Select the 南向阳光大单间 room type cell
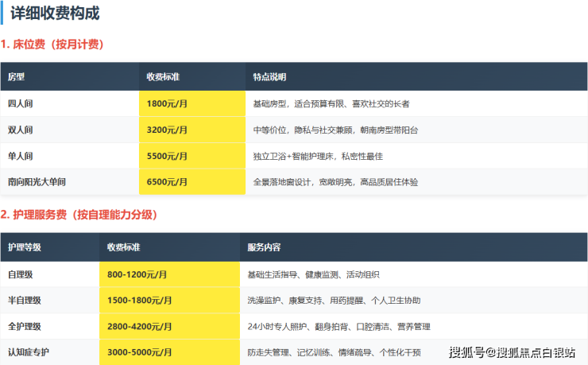 point(37,182)
